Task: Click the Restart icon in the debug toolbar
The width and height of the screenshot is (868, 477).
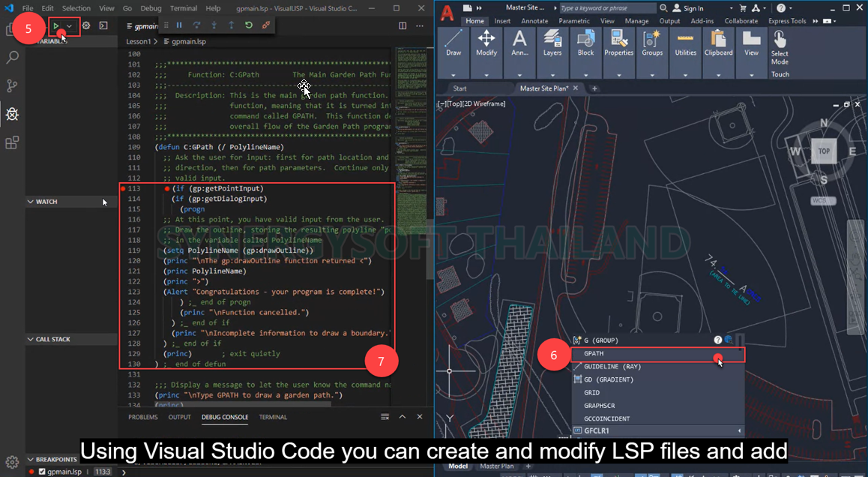Action: click(249, 24)
